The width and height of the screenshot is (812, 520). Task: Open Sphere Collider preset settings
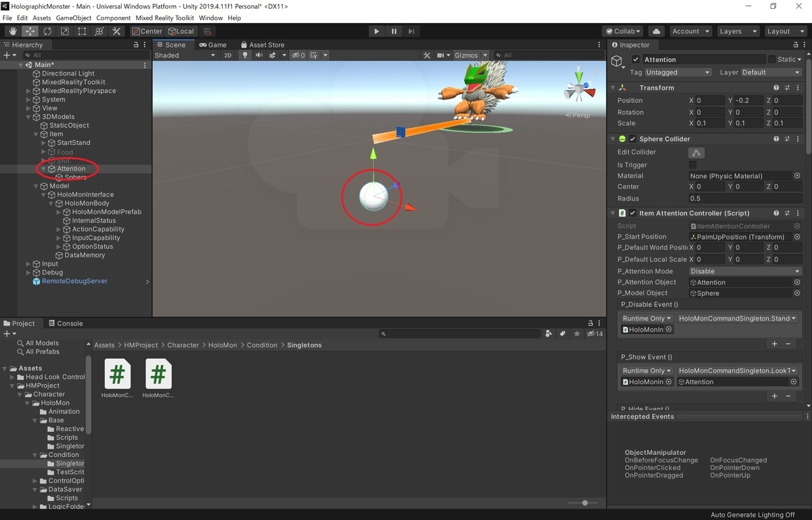click(786, 139)
